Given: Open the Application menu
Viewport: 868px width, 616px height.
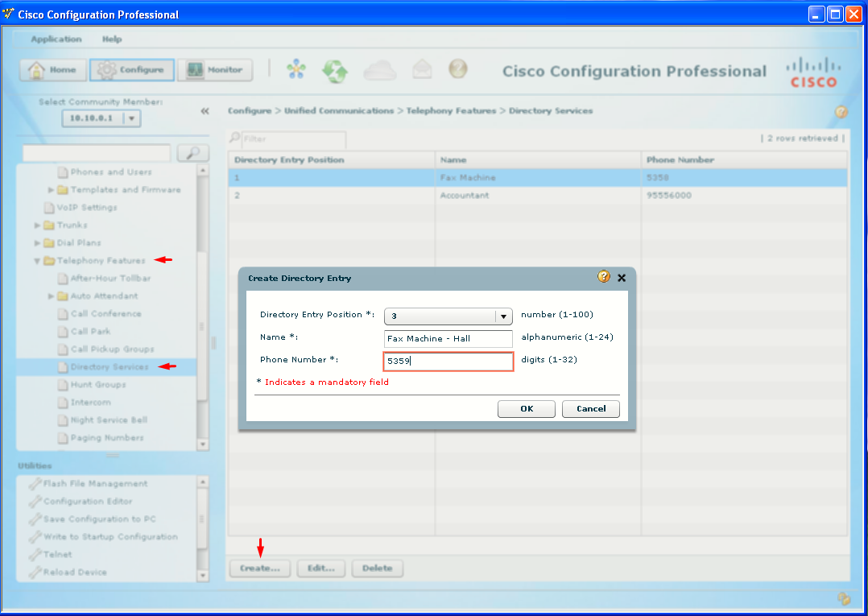Looking at the screenshot, I should [x=56, y=39].
